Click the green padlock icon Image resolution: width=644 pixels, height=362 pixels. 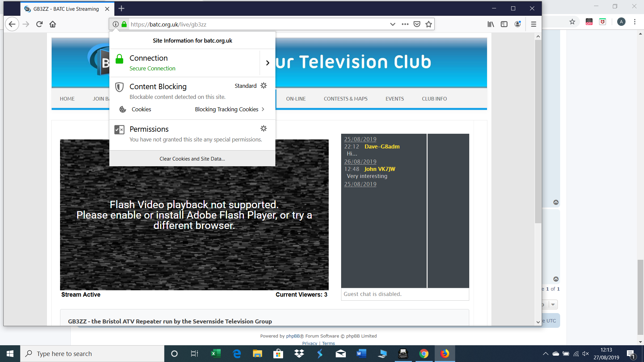pos(124,24)
